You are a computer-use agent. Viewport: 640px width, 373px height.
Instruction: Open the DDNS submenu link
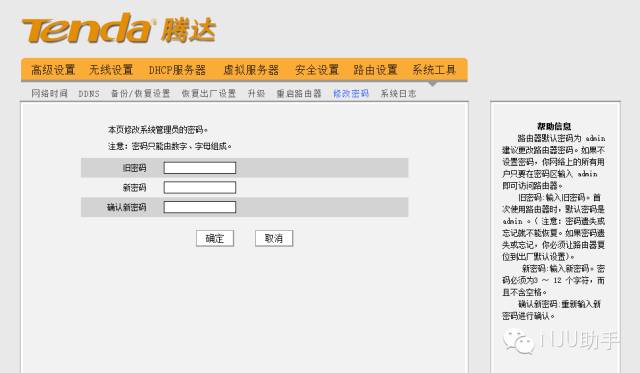(89, 93)
